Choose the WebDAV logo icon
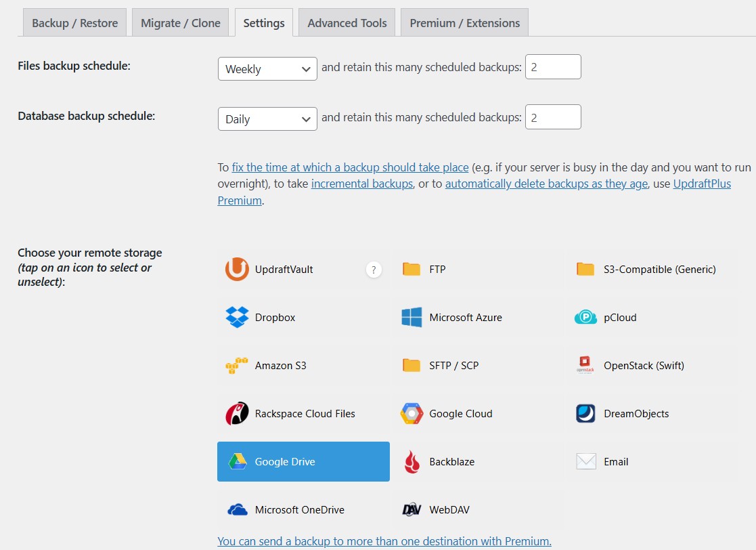The width and height of the screenshot is (756, 550). pyautogui.click(x=412, y=509)
